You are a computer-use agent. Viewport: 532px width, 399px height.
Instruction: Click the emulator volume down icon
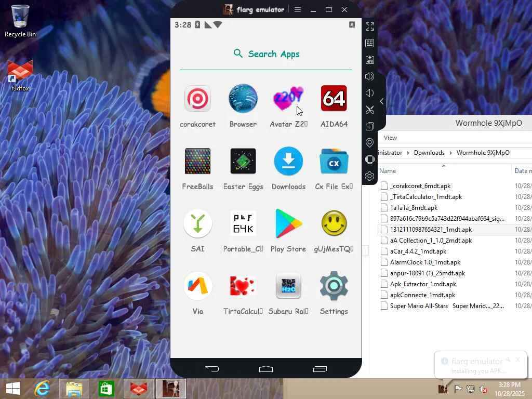pos(369,93)
